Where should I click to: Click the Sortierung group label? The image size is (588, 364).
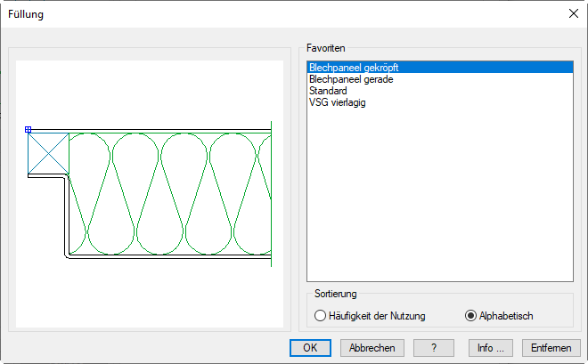tap(336, 293)
